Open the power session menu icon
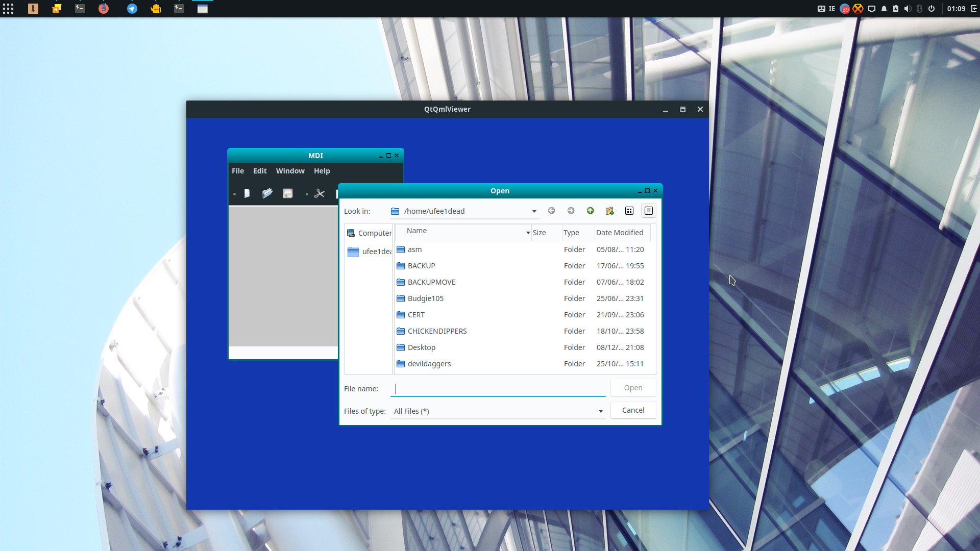The height and width of the screenshot is (551, 980). 932,9
